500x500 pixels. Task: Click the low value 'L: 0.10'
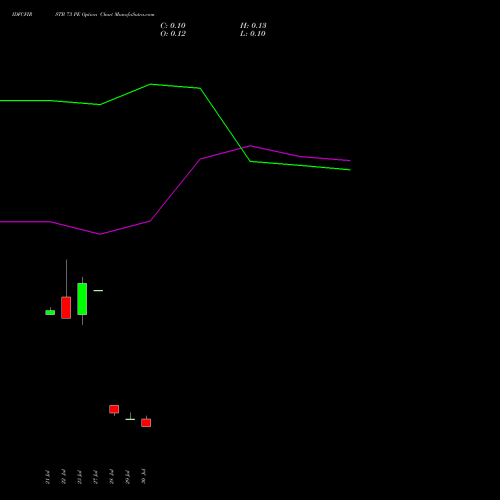coord(253,34)
